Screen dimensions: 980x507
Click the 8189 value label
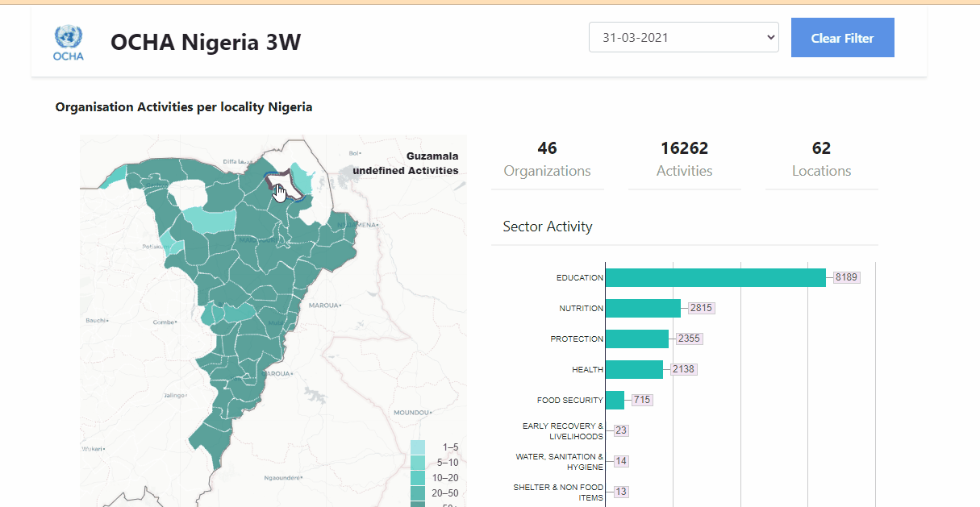(847, 277)
